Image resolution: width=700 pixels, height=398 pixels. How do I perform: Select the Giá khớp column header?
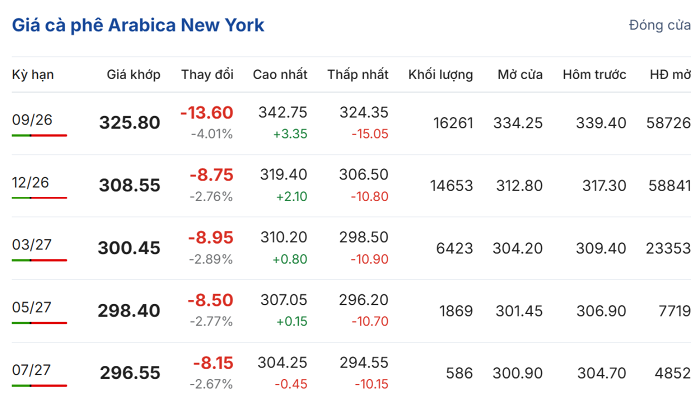coord(133,75)
